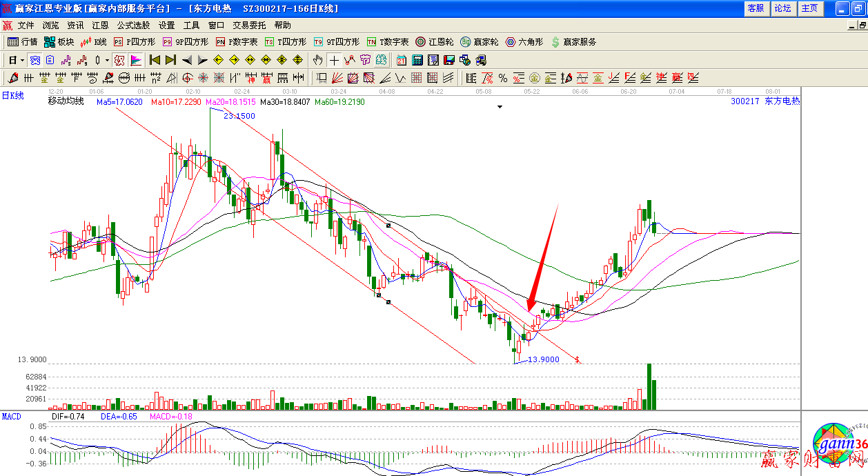
Task: Click the red floppy save icon
Action: 449,60
